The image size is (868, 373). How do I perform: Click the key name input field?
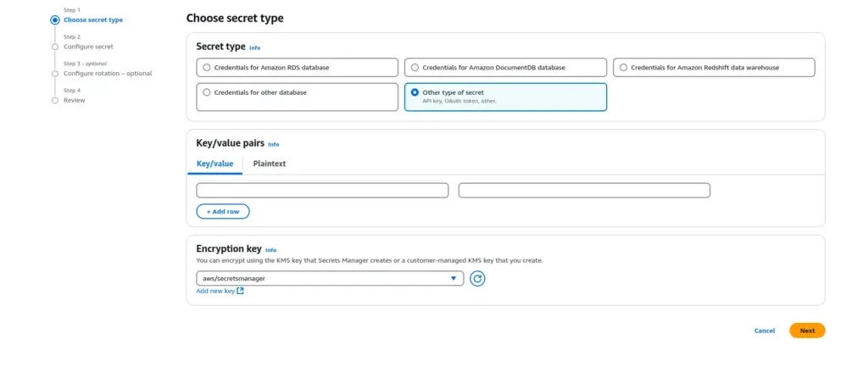(x=322, y=190)
